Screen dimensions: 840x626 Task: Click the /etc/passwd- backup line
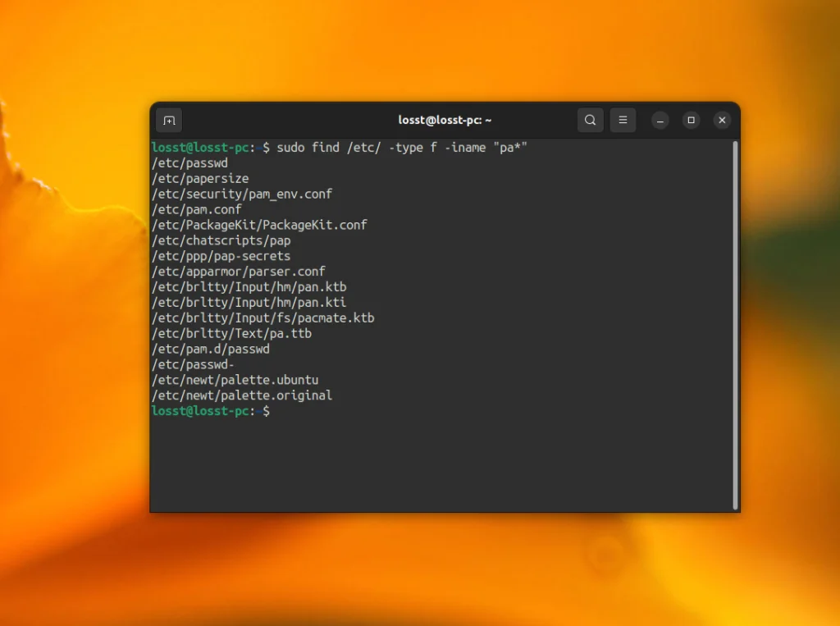coord(193,365)
